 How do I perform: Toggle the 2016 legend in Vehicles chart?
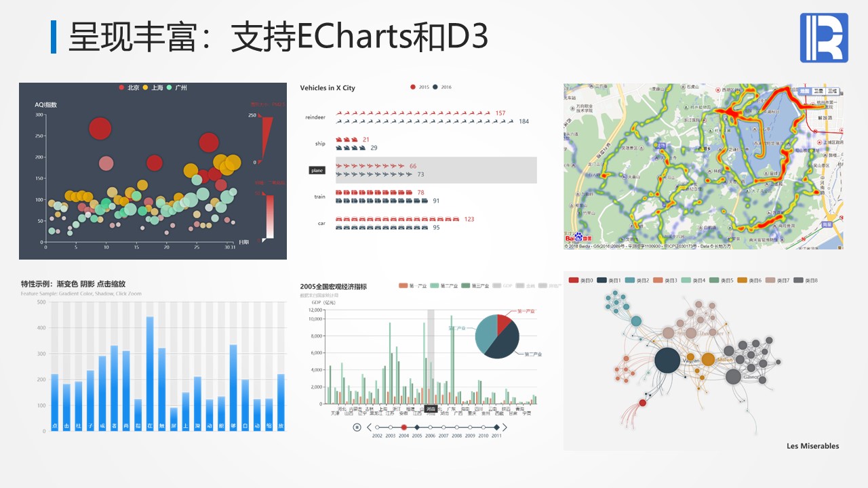[442, 87]
